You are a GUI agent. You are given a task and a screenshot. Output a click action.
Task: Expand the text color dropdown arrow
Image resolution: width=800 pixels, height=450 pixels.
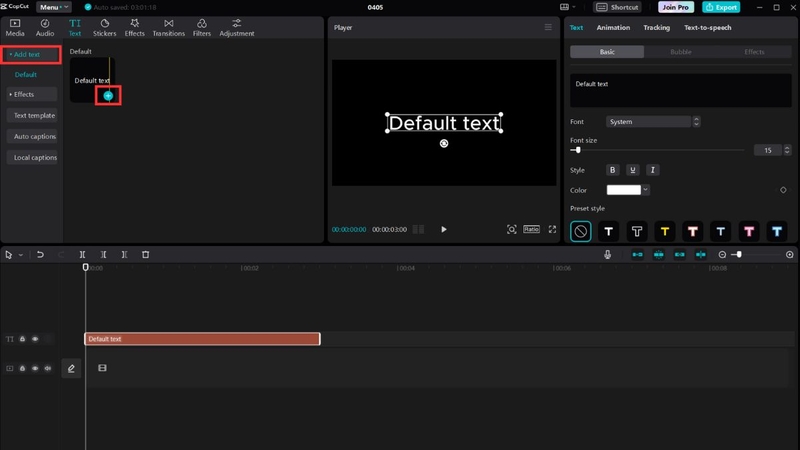(x=645, y=190)
